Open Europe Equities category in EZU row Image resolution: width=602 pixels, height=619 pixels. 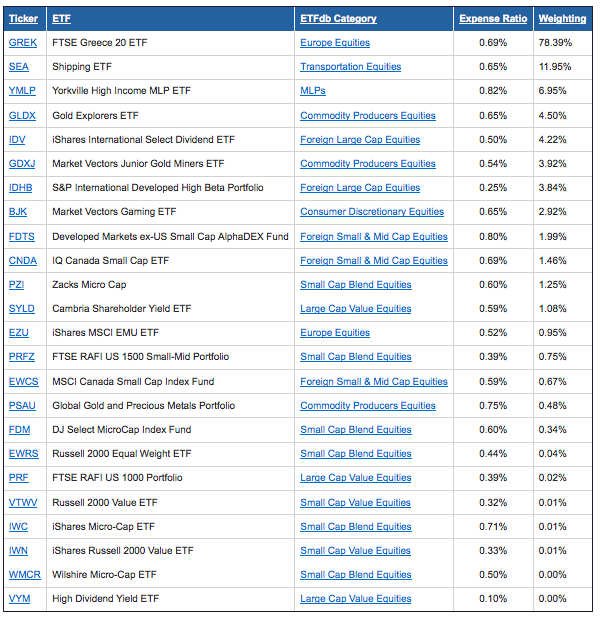pyautogui.click(x=335, y=333)
